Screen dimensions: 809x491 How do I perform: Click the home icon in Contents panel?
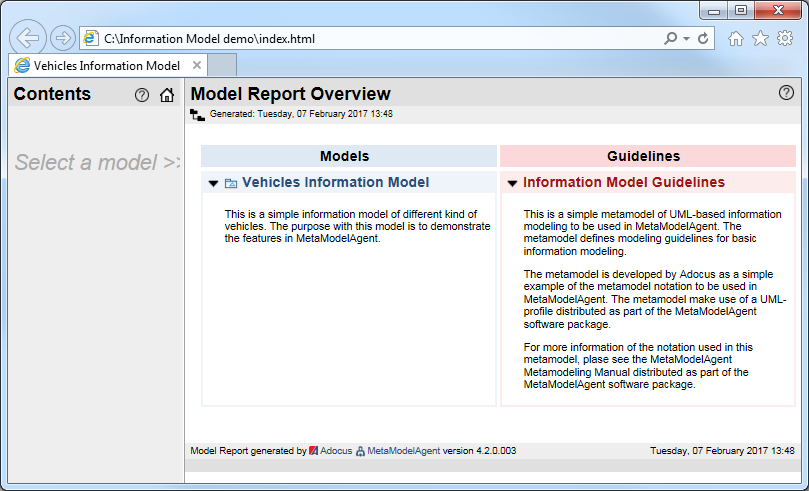(x=167, y=95)
